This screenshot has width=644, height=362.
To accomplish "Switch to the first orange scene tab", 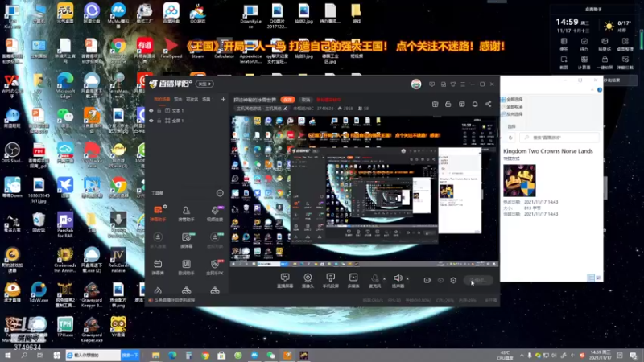I will pyautogui.click(x=162, y=99).
